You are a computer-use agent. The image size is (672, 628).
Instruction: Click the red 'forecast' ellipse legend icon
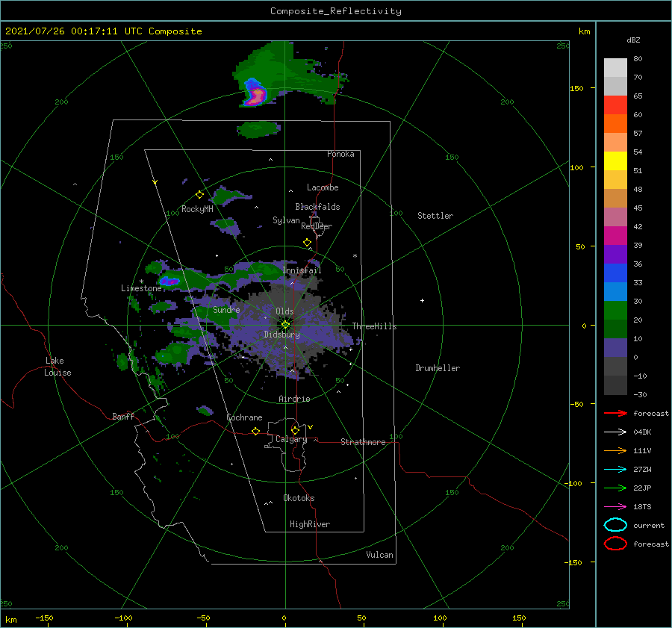pos(615,544)
